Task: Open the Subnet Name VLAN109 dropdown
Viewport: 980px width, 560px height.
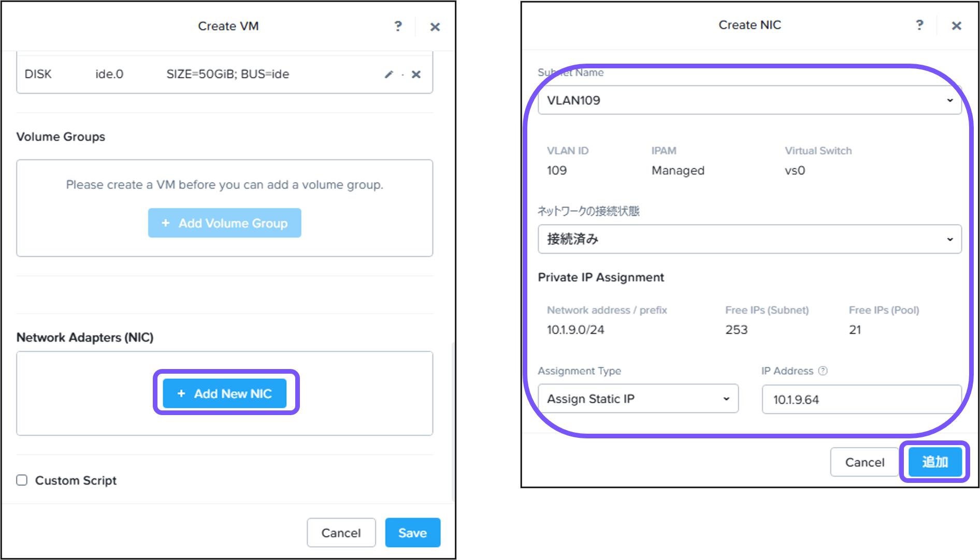Action: (x=750, y=100)
